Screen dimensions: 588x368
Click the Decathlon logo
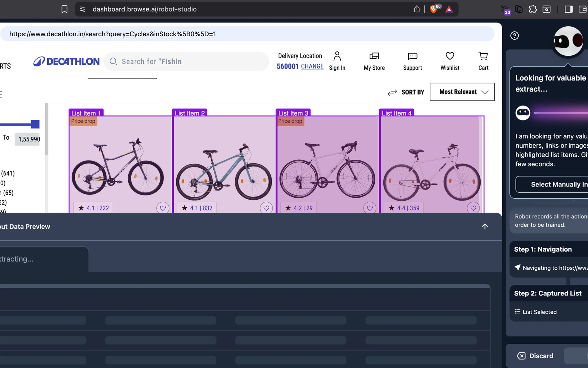(x=66, y=61)
